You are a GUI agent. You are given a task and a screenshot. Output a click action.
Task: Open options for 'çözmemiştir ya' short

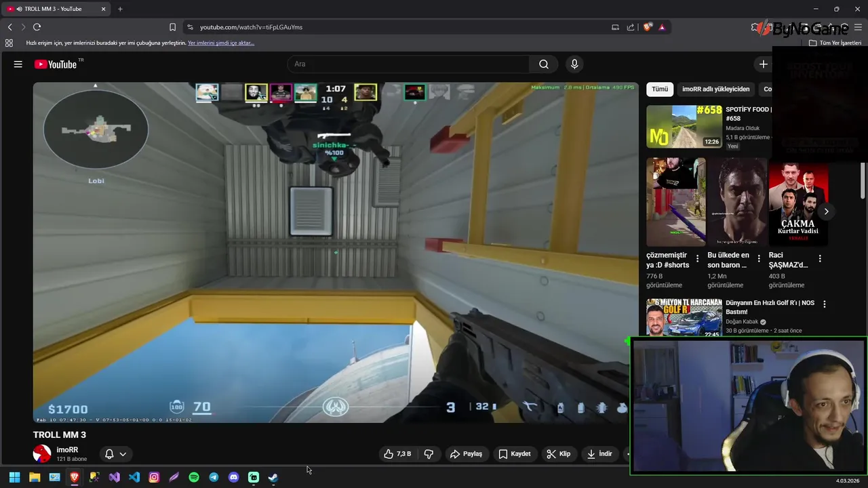pos(697,258)
